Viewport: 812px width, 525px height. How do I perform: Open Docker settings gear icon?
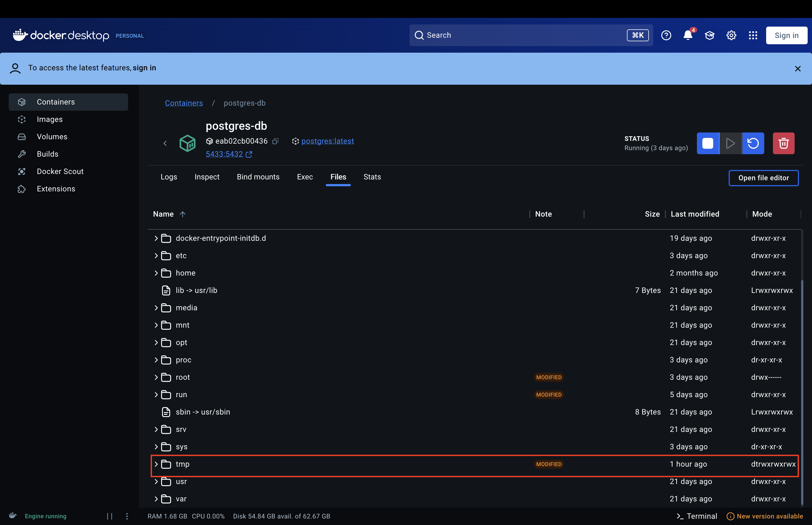click(x=731, y=36)
